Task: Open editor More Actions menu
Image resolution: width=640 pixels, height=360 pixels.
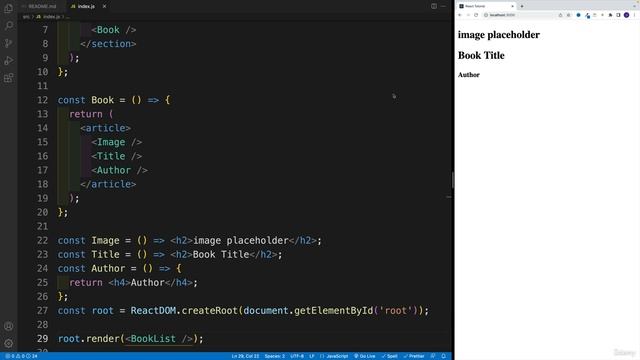Action: (x=444, y=6)
